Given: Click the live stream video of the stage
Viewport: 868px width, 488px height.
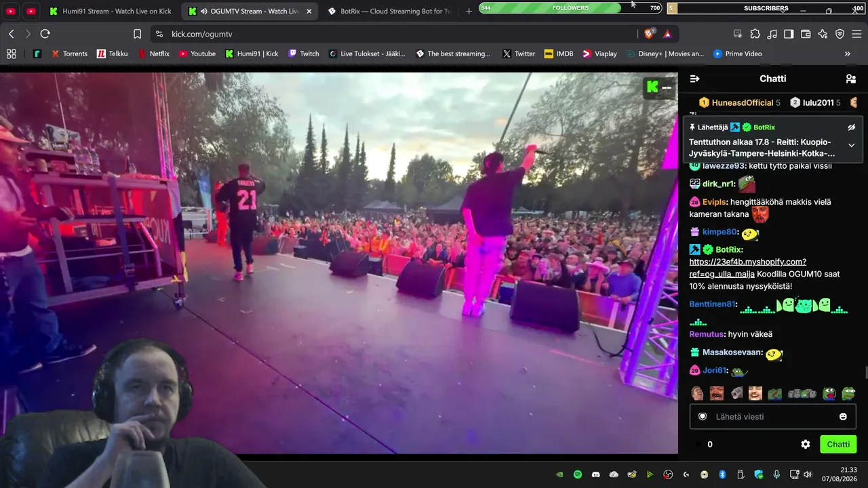Looking at the screenshot, I should (338, 263).
